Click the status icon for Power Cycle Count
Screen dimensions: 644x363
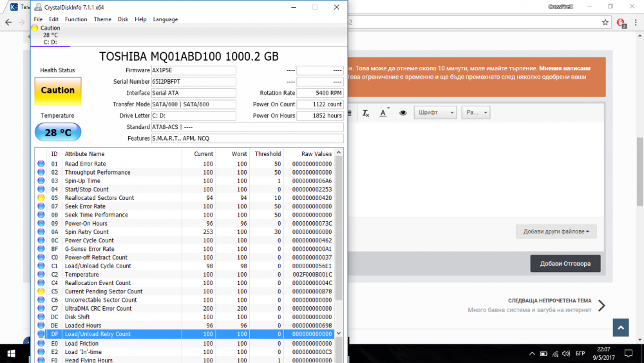[x=41, y=240]
